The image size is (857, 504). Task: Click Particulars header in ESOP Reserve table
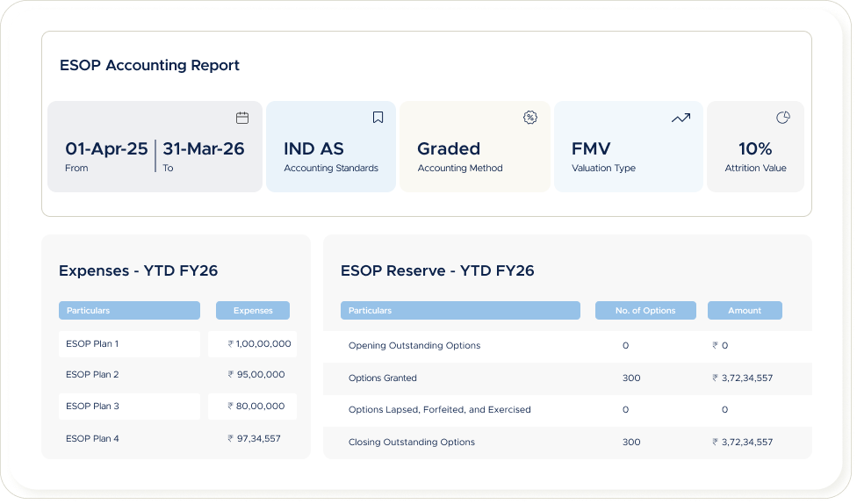tap(460, 310)
